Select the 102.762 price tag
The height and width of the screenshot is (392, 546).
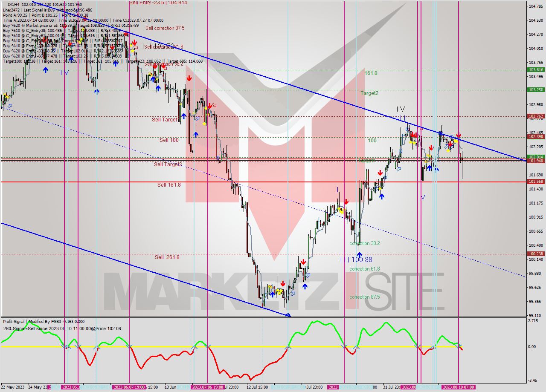click(x=535, y=116)
